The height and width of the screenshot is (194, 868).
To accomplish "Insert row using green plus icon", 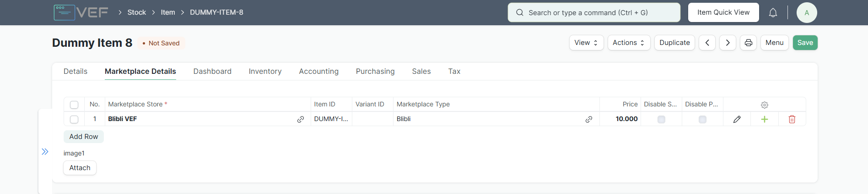I will 764,119.
